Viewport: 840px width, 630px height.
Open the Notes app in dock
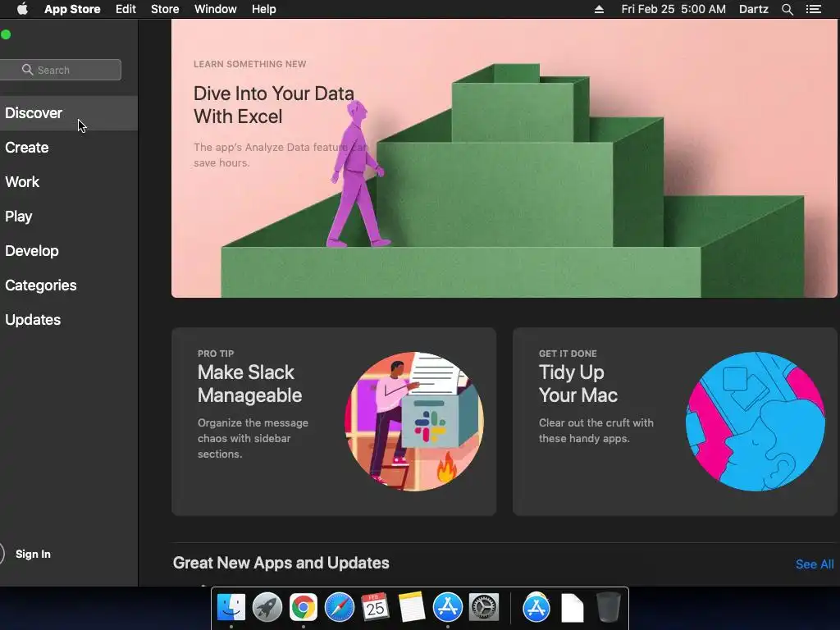[412, 608]
